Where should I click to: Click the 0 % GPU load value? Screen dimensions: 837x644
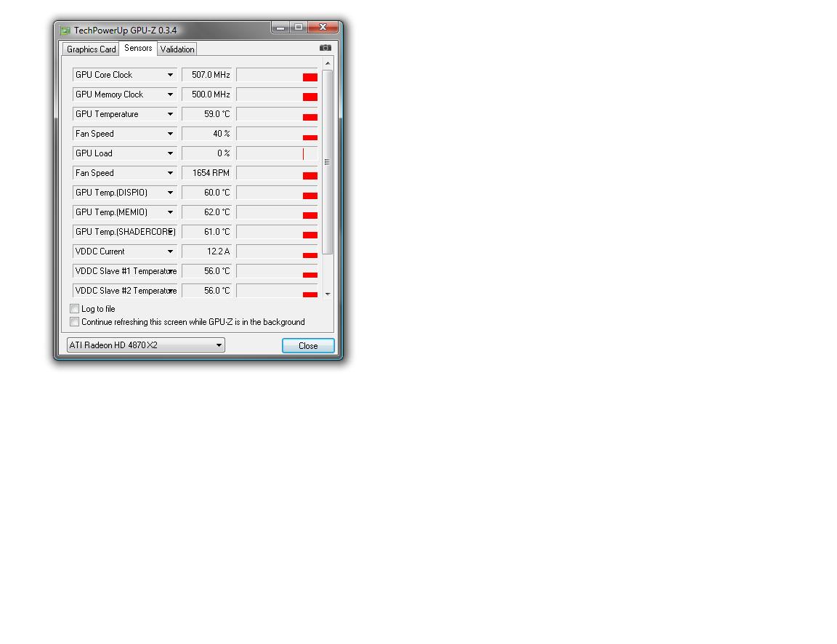point(206,153)
